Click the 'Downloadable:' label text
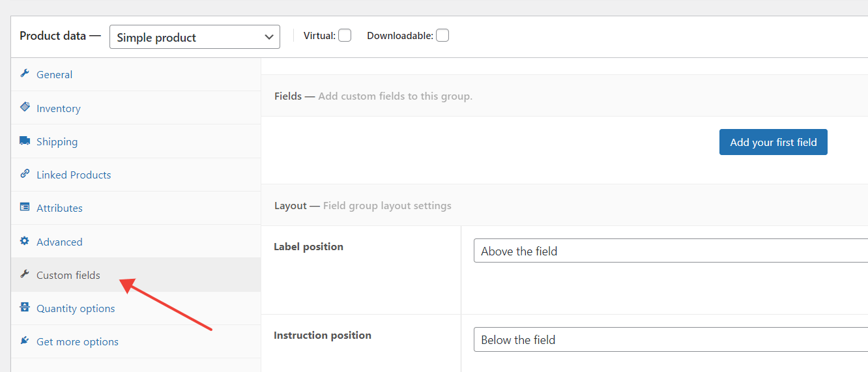Image resolution: width=868 pixels, height=372 pixels. pos(400,36)
